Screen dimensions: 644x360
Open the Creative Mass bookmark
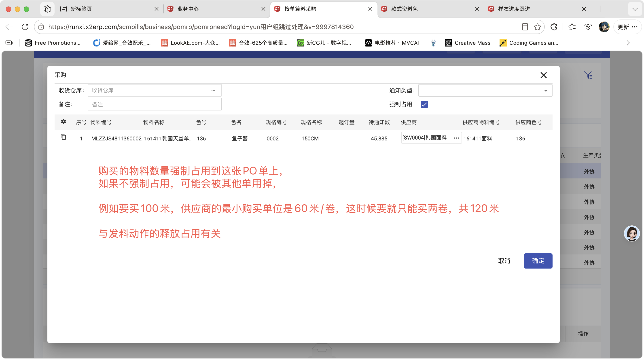pyautogui.click(x=468, y=43)
